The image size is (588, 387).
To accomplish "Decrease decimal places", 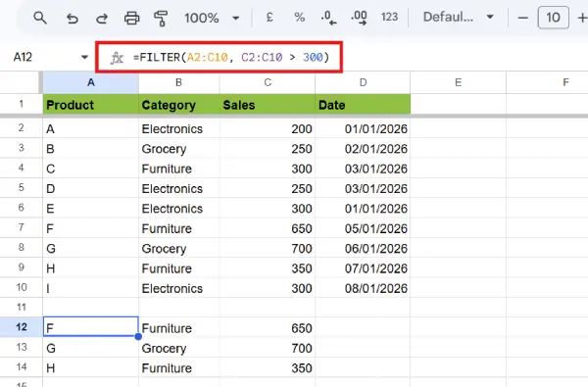I will tap(329, 18).
